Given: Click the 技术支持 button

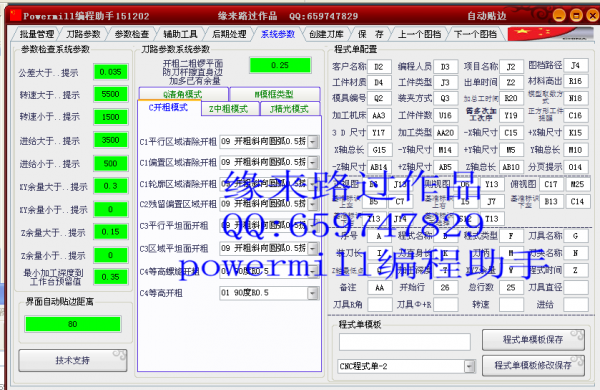Looking at the screenshot, I should click(73, 360).
